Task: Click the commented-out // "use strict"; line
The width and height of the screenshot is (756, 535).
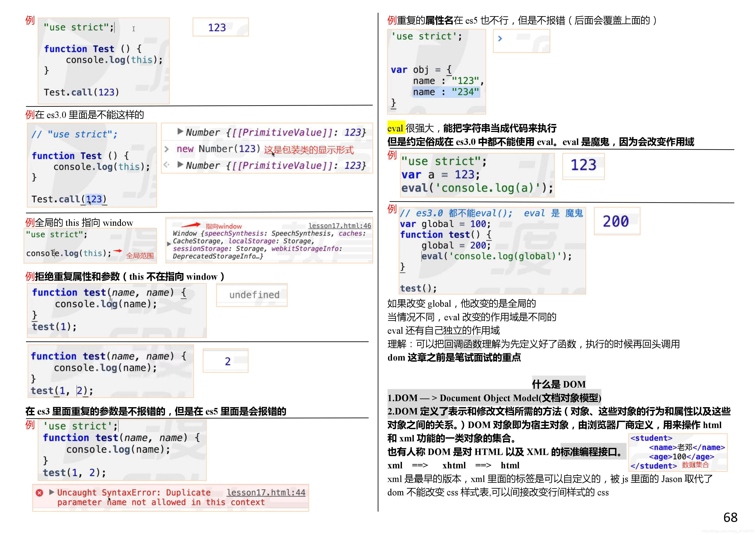Action: pyautogui.click(x=74, y=134)
